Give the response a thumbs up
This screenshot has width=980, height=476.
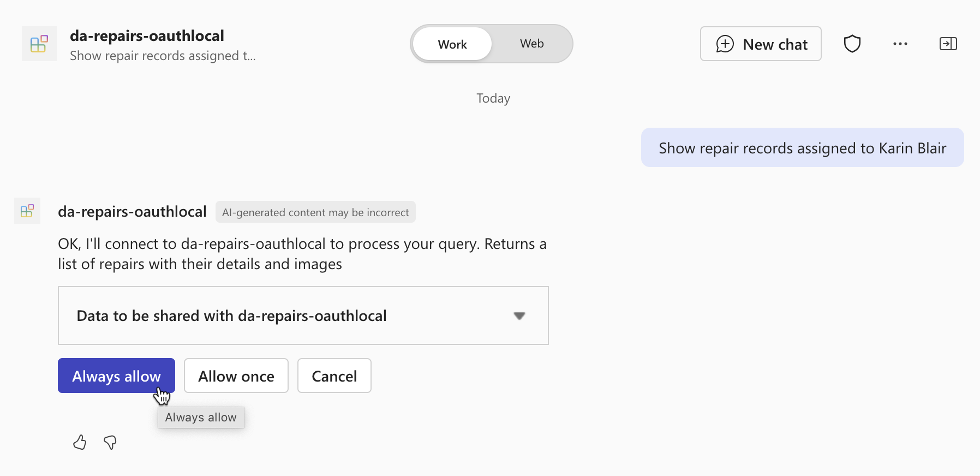80,442
